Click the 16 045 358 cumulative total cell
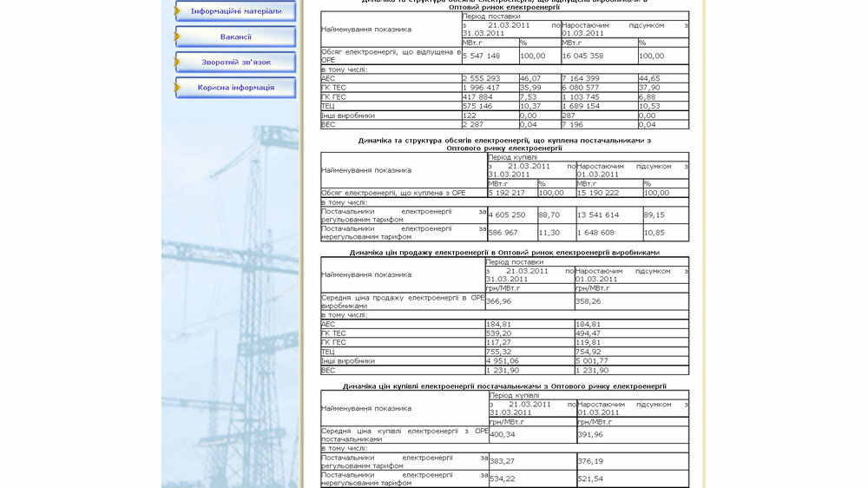868x488 pixels. tap(599, 56)
